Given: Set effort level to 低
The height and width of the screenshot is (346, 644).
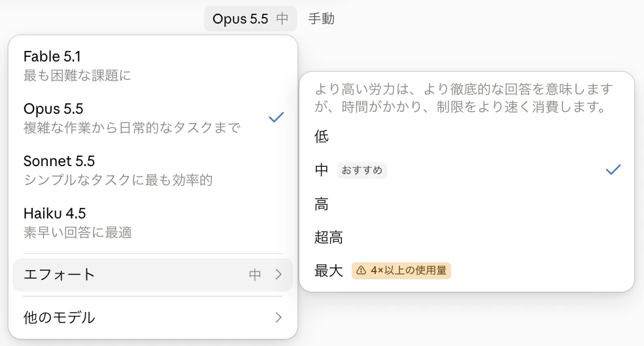Looking at the screenshot, I should 467,136.
